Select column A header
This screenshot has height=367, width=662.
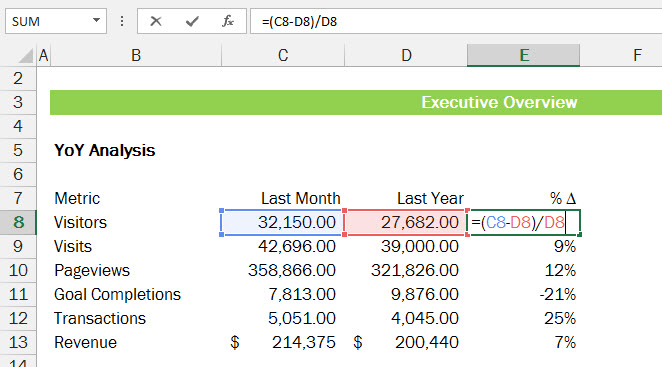[43, 55]
